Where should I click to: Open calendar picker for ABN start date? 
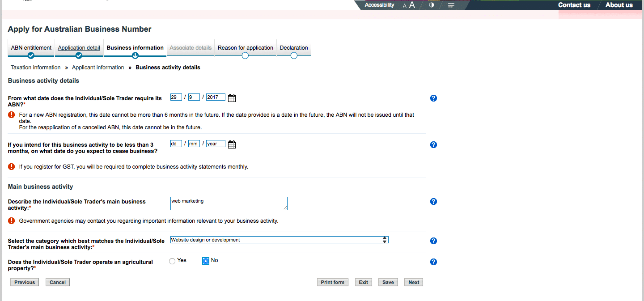coord(232,98)
